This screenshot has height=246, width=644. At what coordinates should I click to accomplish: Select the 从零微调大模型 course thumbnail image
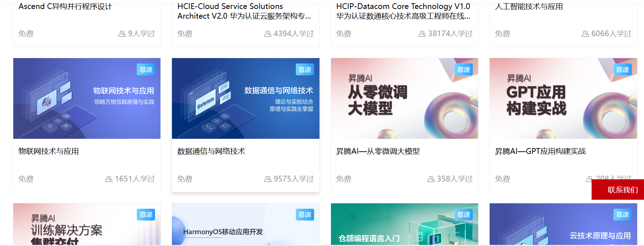click(x=405, y=98)
